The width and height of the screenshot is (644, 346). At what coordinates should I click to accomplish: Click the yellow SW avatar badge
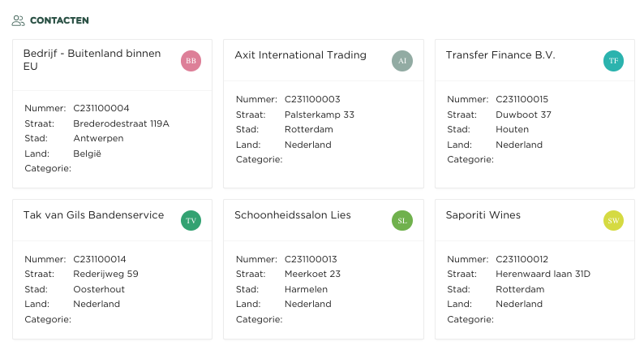click(613, 220)
